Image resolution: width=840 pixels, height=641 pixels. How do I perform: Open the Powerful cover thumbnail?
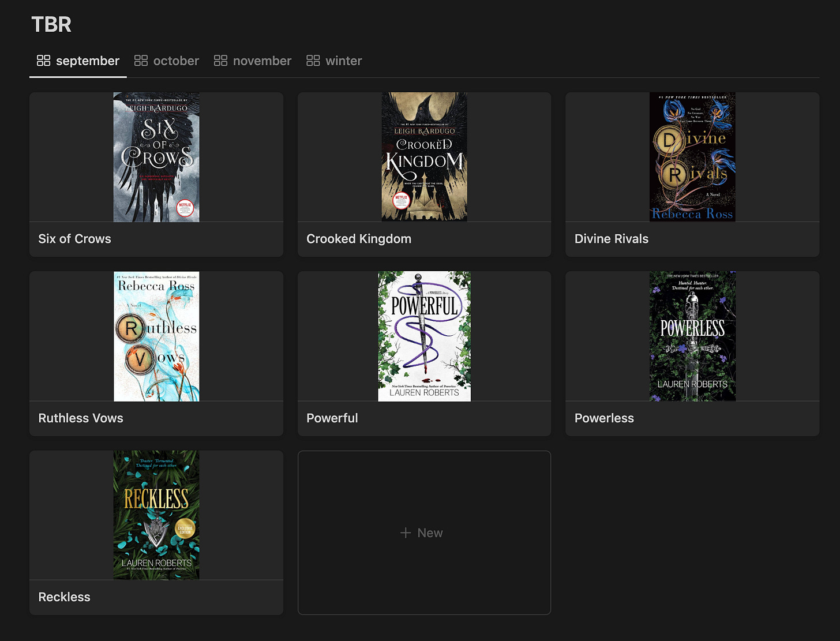click(x=424, y=336)
